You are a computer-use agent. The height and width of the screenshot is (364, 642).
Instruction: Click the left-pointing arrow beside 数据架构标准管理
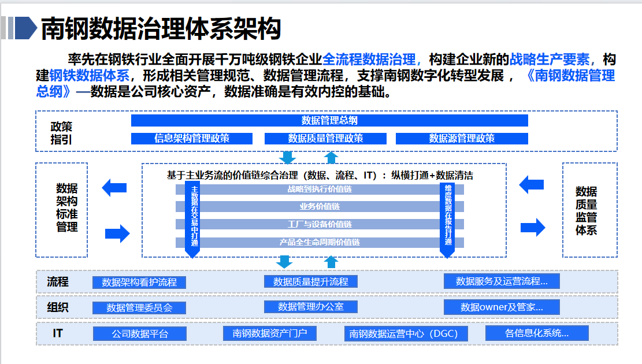[x=114, y=187]
